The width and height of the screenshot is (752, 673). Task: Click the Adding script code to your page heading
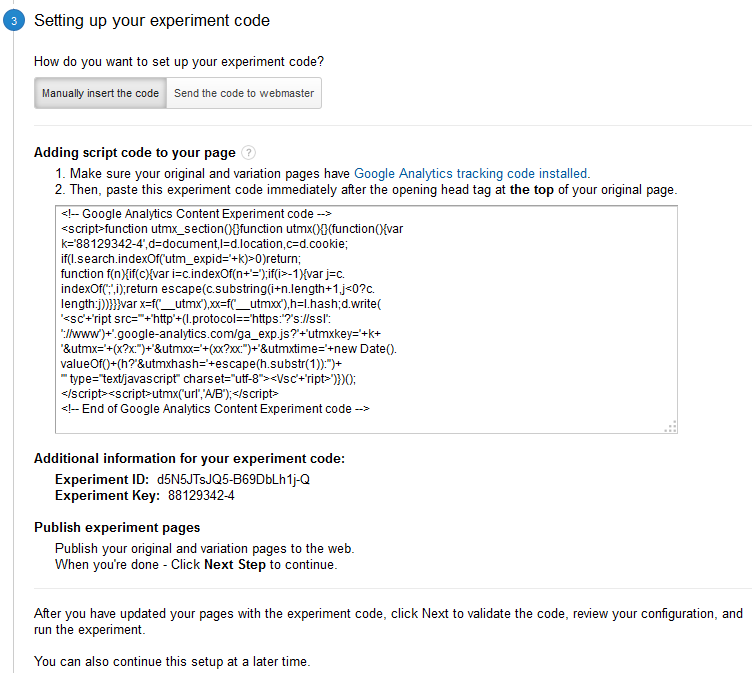134,153
